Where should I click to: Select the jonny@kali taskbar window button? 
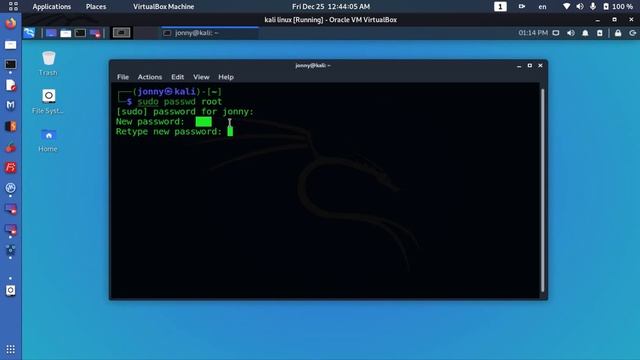click(210, 33)
